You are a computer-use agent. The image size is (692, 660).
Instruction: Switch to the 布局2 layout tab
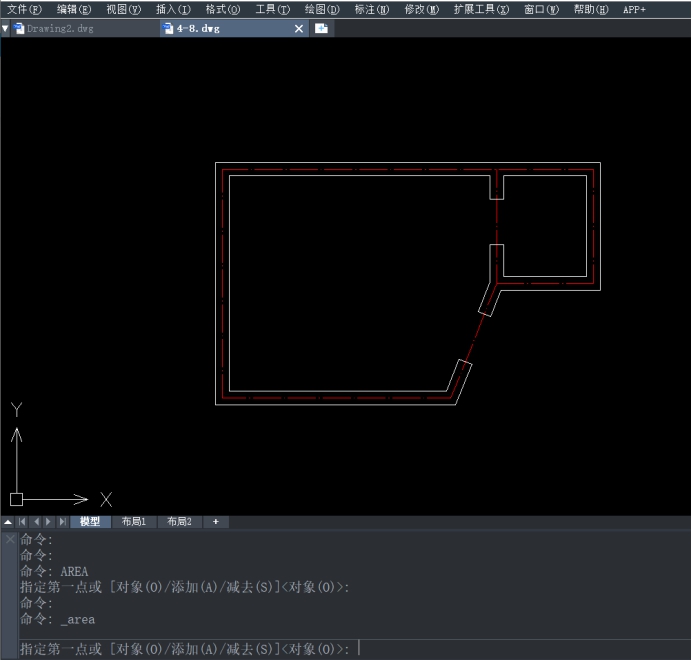[x=179, y=522]
